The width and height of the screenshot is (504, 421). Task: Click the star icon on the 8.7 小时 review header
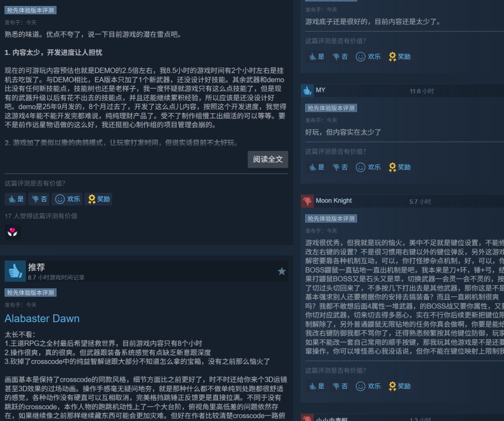pos(281,271)
